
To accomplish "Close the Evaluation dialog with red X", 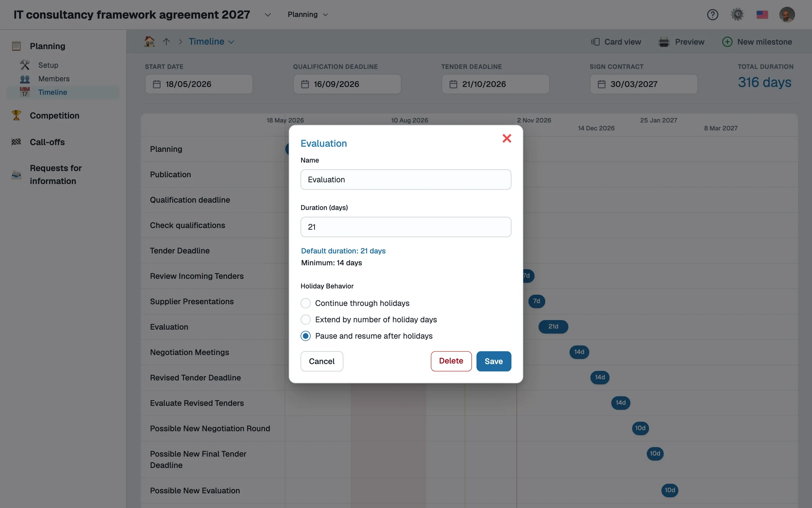I will pyautogui.click(x=507, y=138).
